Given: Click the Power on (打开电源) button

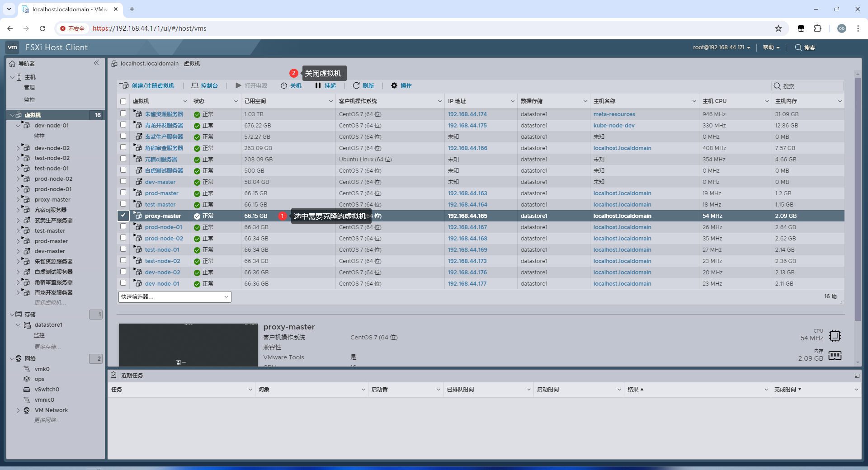Looking at the screenshot, I should [251, 85].
